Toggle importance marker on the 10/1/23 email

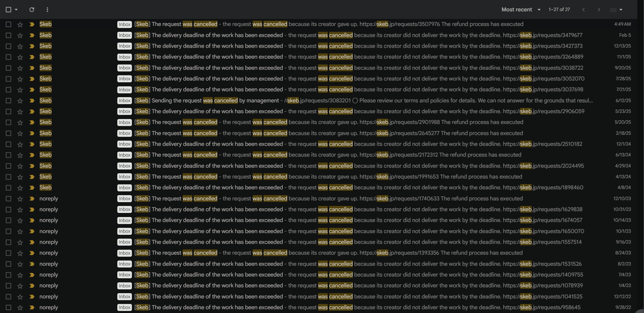(32, 231)
